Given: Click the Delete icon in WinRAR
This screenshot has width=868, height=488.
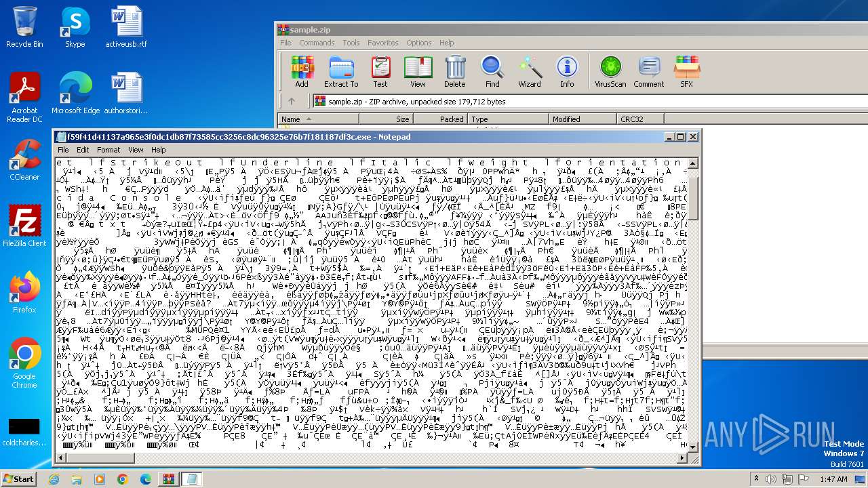Looking at the screenshot, I should click(455, 72).
